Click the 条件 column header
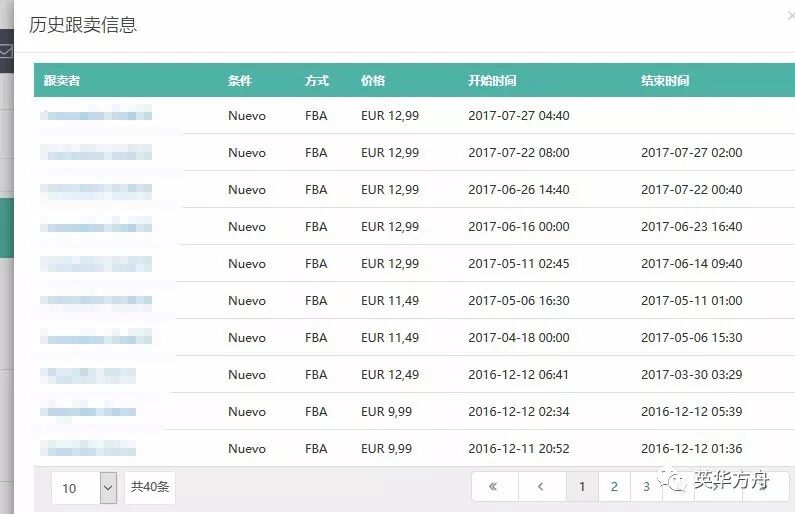The height and width of the screenshot is (514, 795). 240,81
